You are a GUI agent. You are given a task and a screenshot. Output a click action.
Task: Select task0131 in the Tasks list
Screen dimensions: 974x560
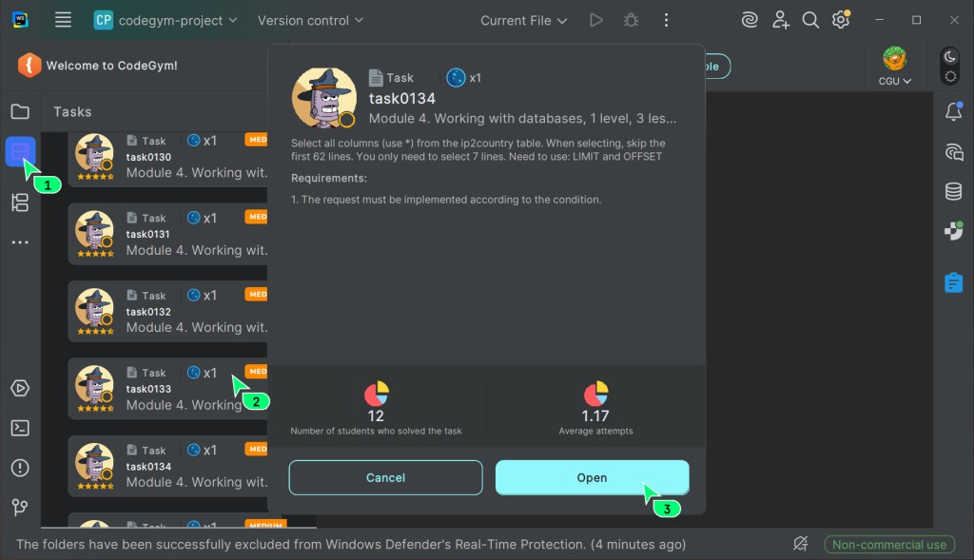click(166, 234)
